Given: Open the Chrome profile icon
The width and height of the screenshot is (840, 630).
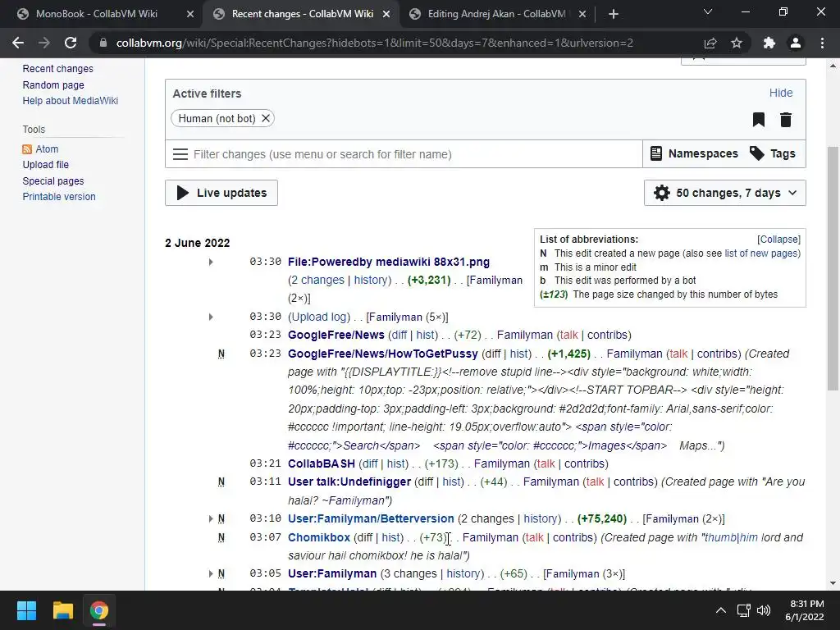Looking at the screenshot, I should tap(796, 43).
